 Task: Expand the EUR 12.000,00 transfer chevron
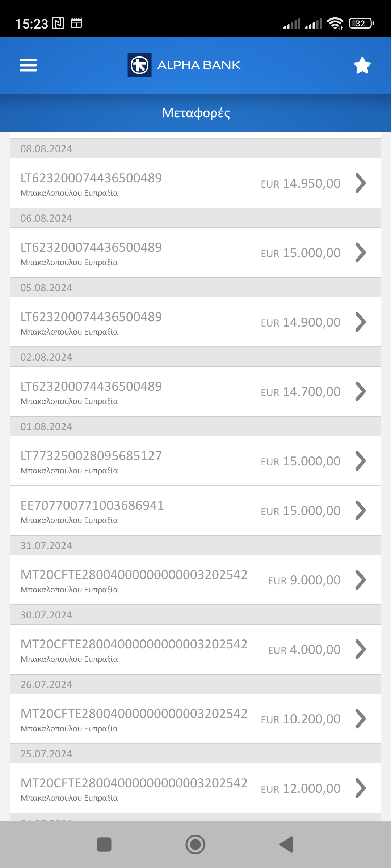coord(361,788)
